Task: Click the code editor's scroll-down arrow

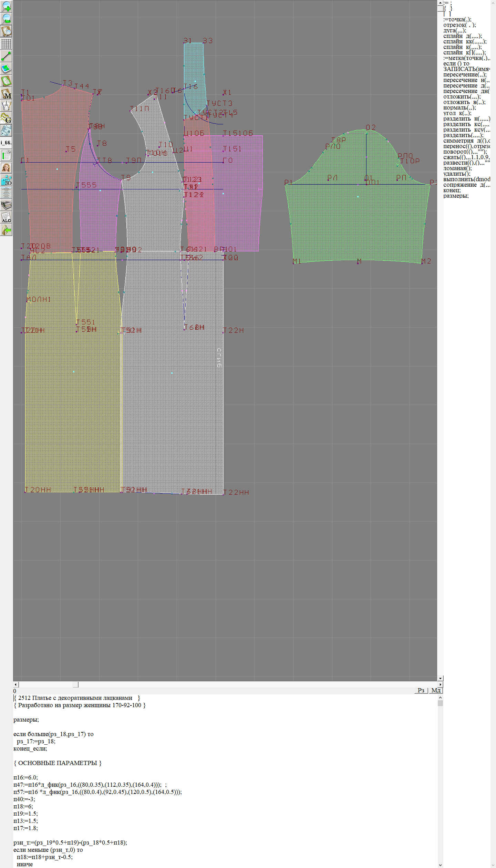Action: point(440,865)
